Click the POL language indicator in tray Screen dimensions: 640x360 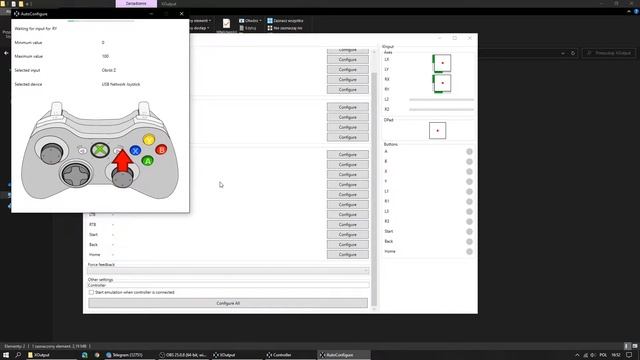click(603, 355)
